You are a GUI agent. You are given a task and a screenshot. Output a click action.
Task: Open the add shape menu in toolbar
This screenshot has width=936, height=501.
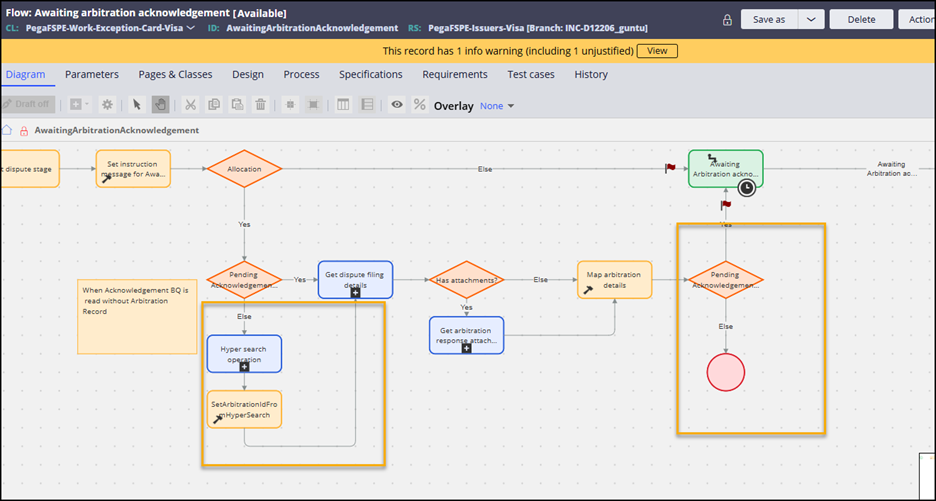click(x=79, y=104)
